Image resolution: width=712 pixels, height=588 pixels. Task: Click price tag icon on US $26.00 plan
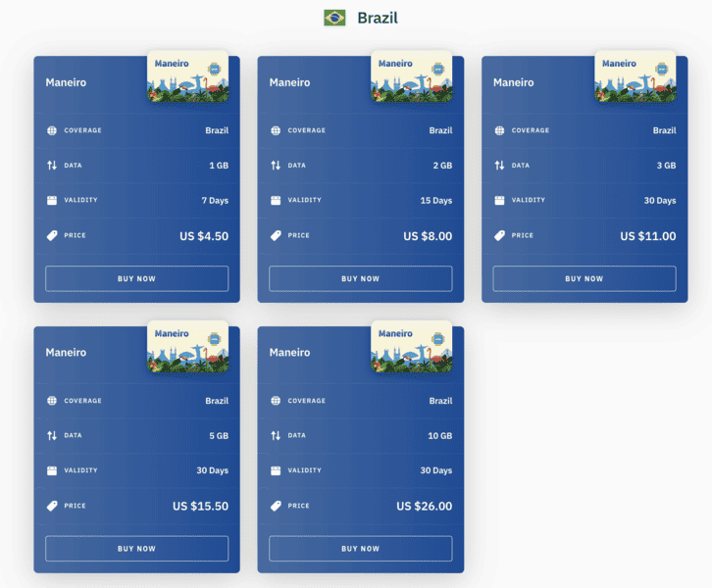[x=276, y=506]
